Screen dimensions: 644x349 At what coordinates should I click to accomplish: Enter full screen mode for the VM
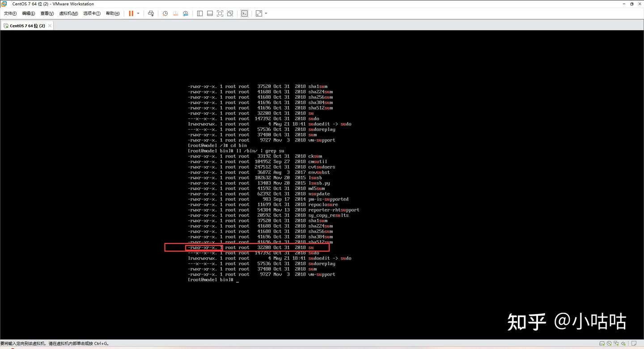[220, 13]
